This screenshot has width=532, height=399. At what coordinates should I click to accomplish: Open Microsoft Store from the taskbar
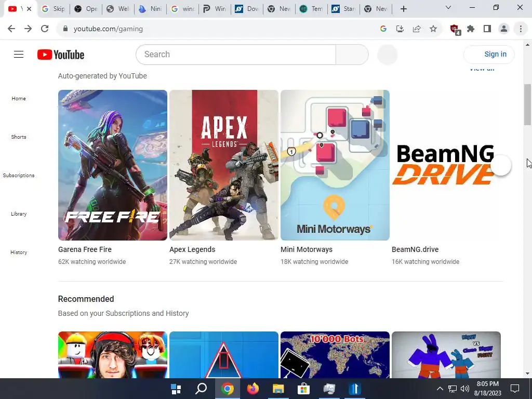pos(303,389)
